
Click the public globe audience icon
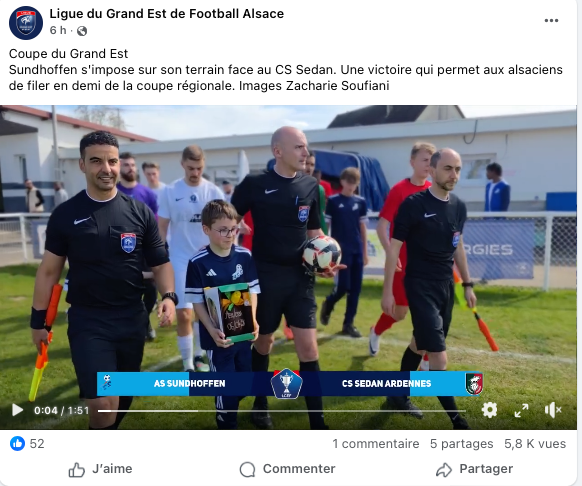tap(82, 31)
